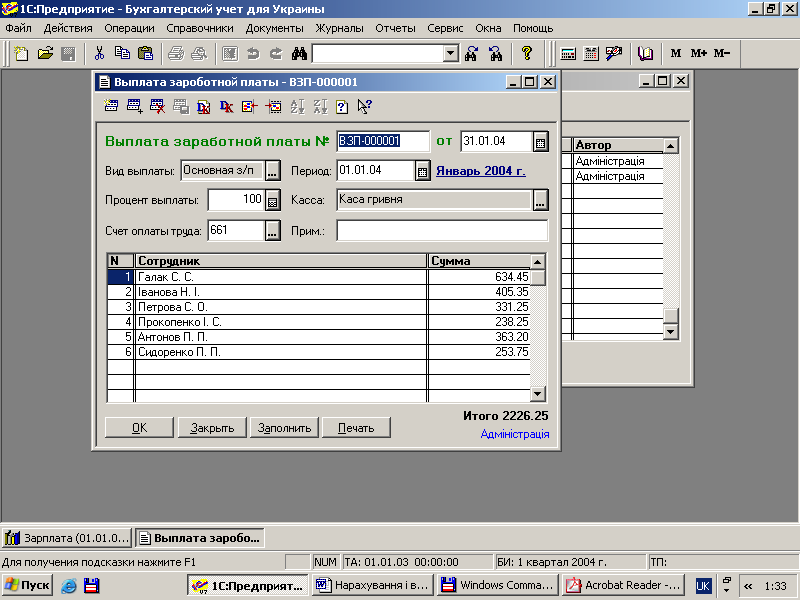800x600 pixels.
Task: Click the New document icon in main toolbar
Action: (x=21, y=53)
